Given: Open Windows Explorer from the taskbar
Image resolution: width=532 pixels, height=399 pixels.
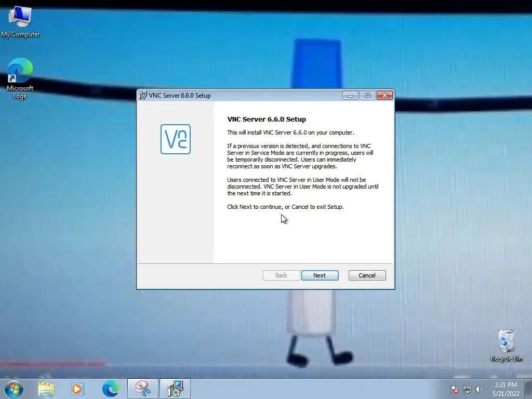Looking at the screenshot, I should tap(46, 389).
